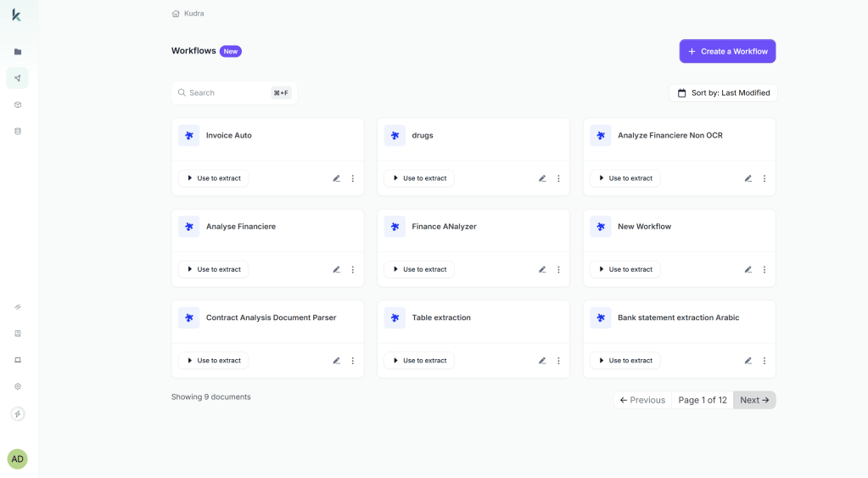Click Use to extract on Finance ANalyzer
The height and width of the screenshot is (478, 868).
[419, 270]
